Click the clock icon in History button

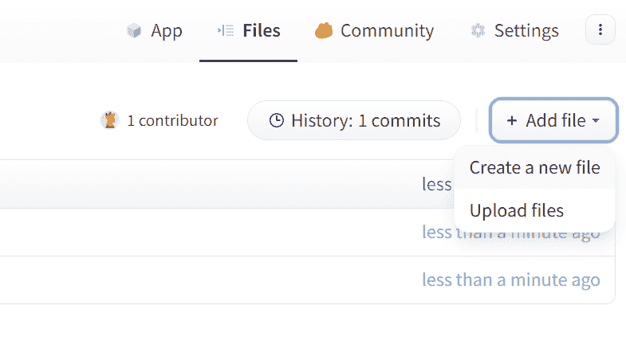click(x=276, y=121)
